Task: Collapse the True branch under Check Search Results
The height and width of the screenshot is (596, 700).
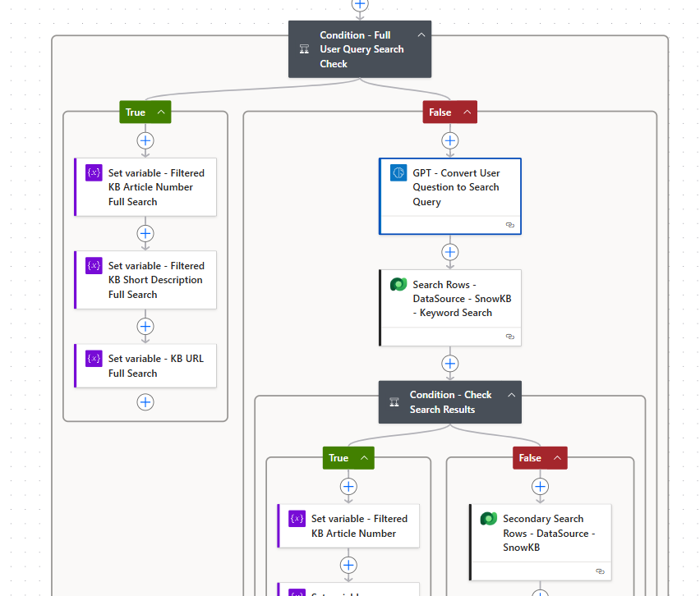Action: [364, 458]
